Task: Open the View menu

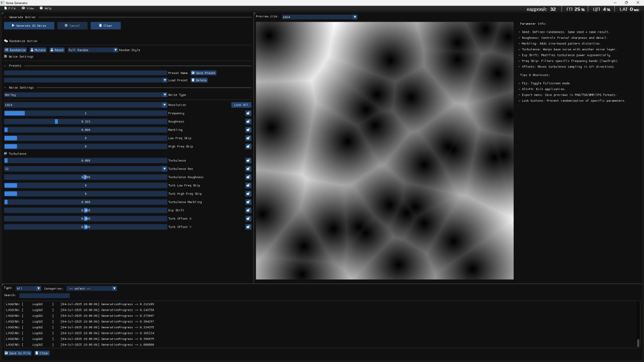Action: click(x=28, y=8)
